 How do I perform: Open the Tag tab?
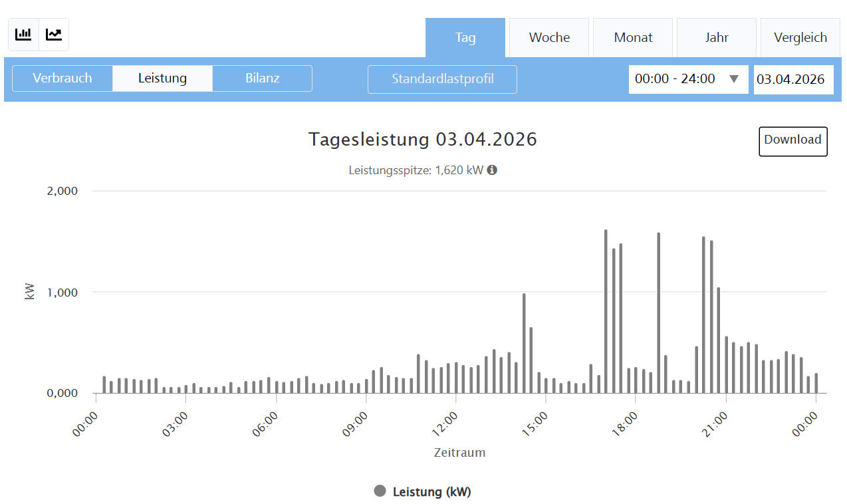(465, 38)
